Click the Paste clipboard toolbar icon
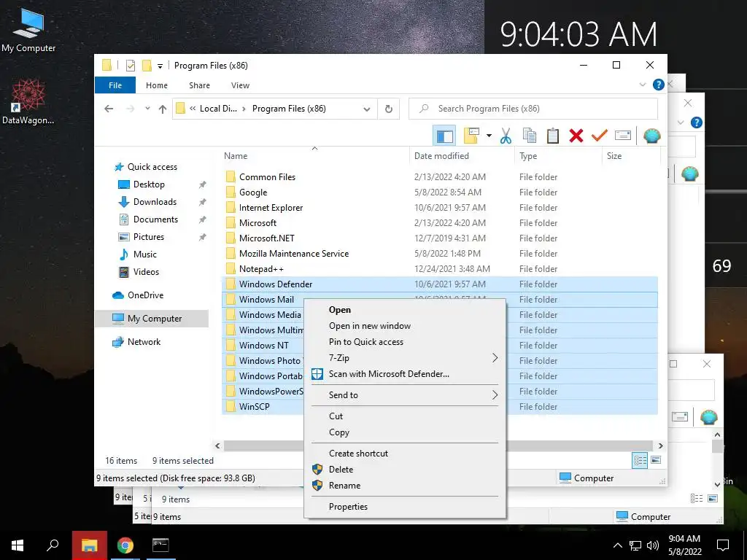 point(553,136)
